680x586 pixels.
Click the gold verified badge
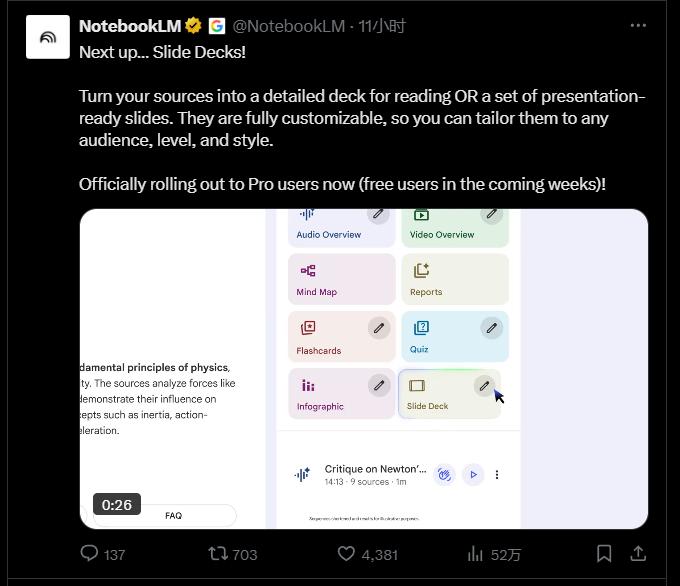pos(194,25)
